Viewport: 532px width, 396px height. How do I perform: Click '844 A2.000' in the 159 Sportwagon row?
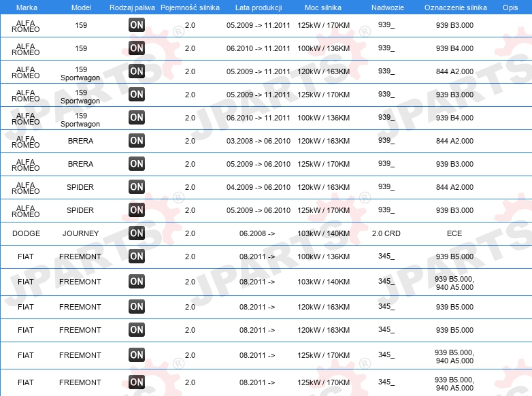[x=454, y=71]
